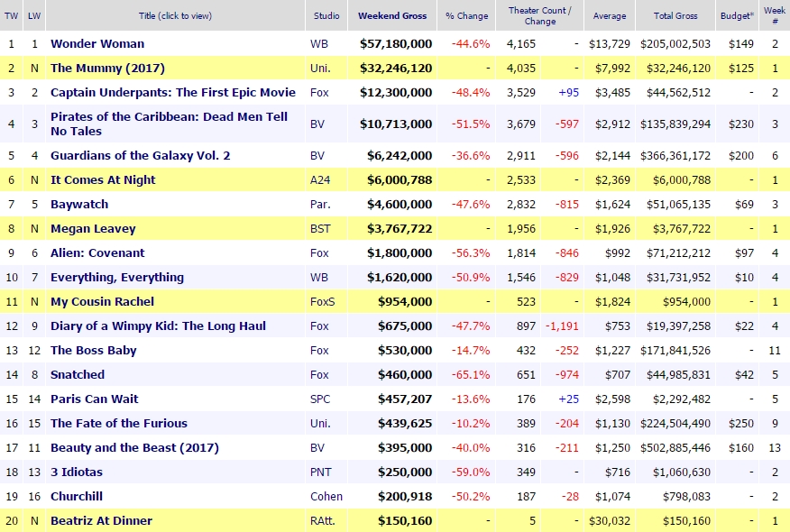Sort by the Budget* column header
This screenshot has width=790, height=532.
pos(737,15)
